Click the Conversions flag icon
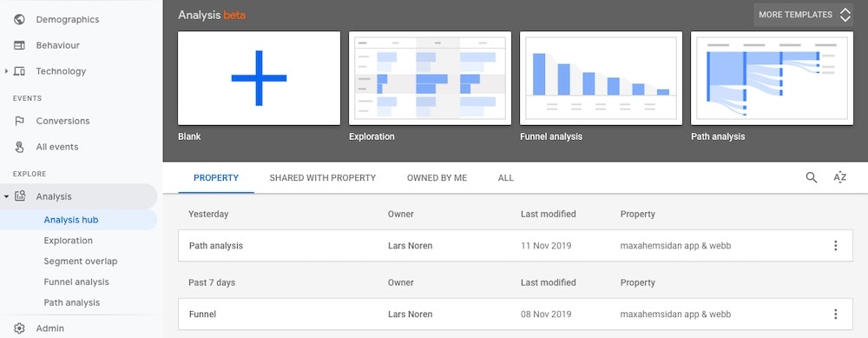 [x=19, y=121]
